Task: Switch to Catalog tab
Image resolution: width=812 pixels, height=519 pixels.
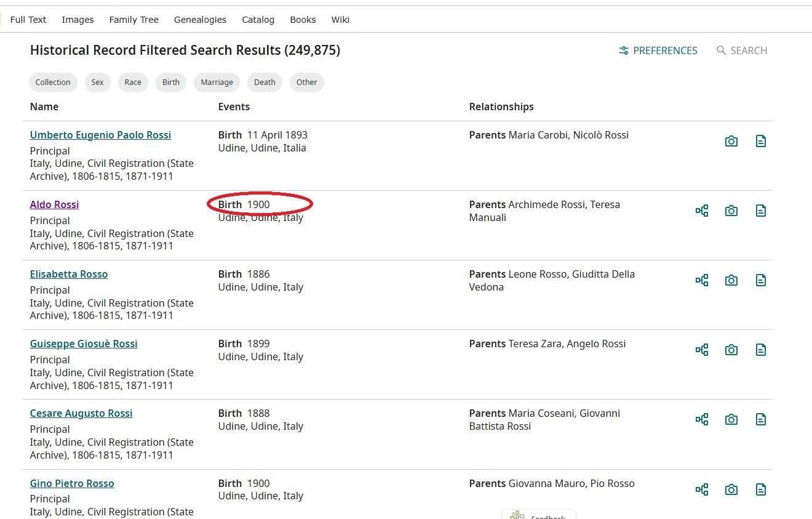Action: click(x=258, y=20)
